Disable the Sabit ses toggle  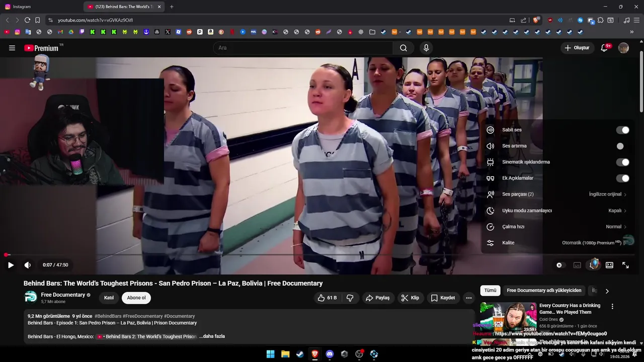pos(622,130)
